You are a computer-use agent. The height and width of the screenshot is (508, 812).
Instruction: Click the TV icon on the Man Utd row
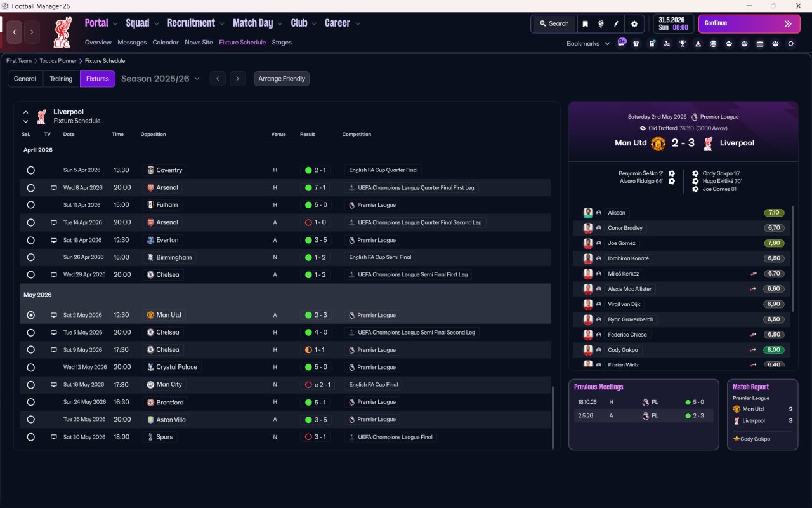tap(54, 315)
